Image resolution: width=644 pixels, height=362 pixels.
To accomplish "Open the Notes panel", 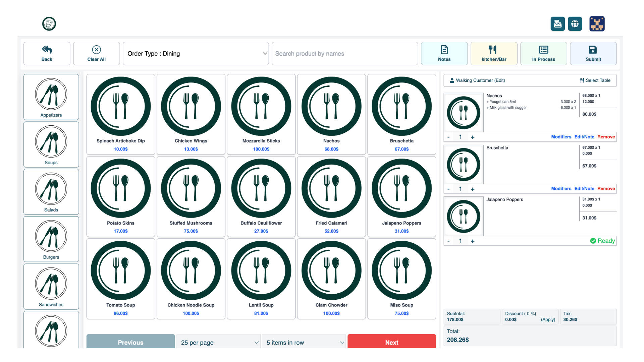I will pos(444,53).
